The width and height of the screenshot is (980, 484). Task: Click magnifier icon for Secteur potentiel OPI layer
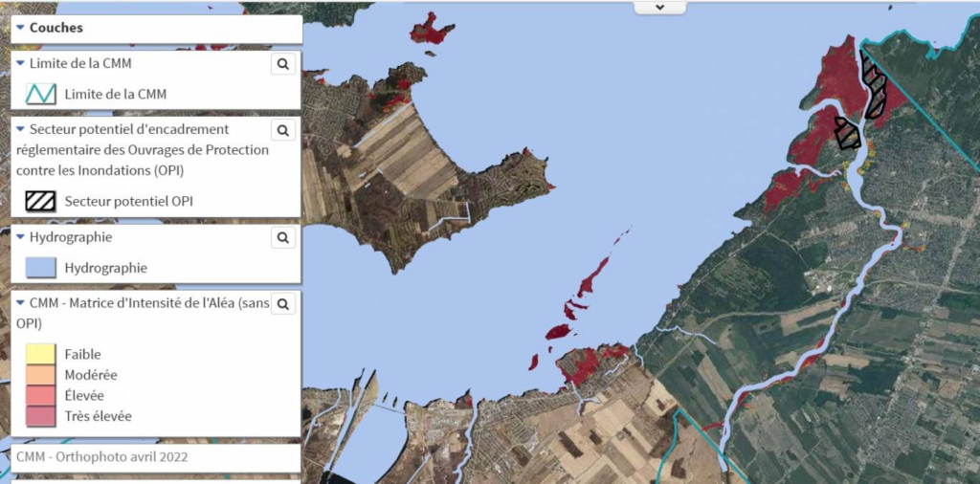pyautogui.click(x=282, y=130)
